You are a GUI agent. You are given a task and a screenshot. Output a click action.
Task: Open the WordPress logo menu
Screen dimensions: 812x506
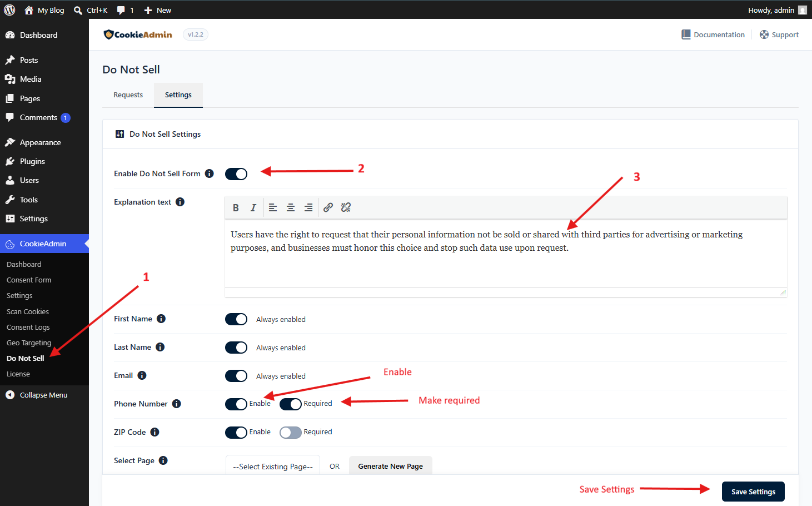9,10
